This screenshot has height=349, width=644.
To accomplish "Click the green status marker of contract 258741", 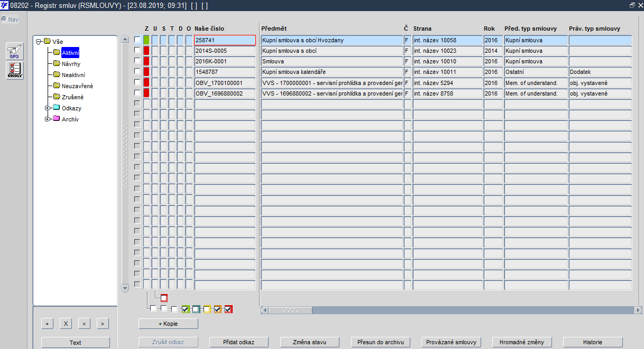I will point(146,40).
